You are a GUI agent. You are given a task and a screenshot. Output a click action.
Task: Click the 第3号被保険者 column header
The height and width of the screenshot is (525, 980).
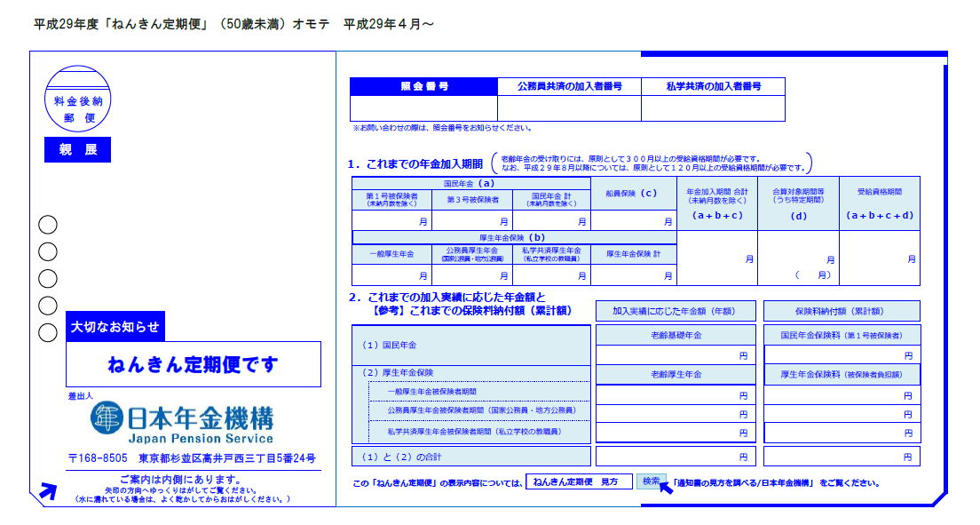(x=472, y=200)
